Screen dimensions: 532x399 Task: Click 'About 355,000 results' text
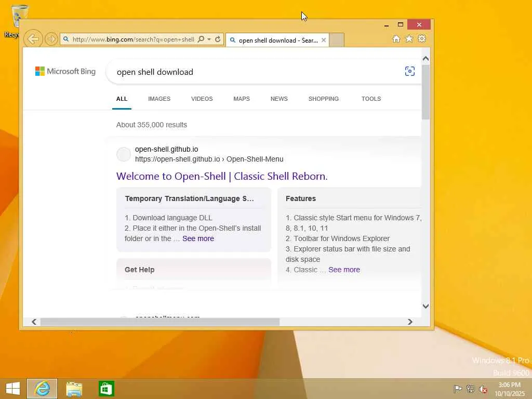click(x=152, y=125)
